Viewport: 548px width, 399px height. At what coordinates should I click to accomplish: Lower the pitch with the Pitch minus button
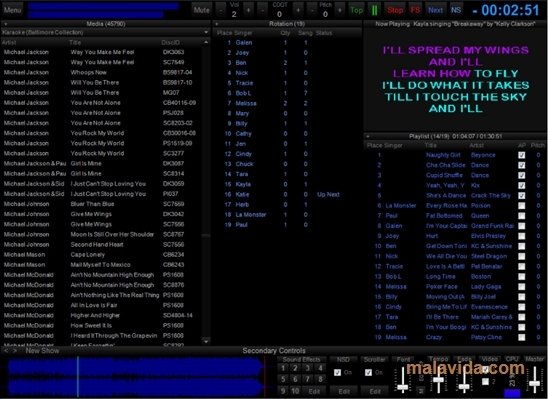pos(312,10)
